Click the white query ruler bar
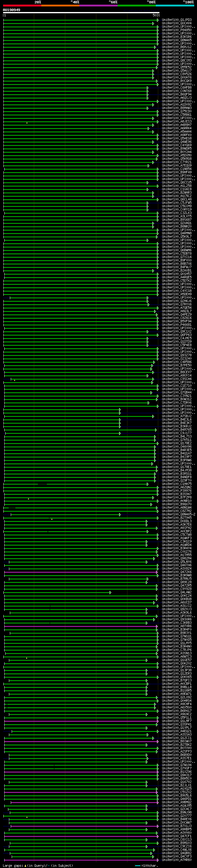This screenshot has width=197, height=868. [x=81, y=12]
